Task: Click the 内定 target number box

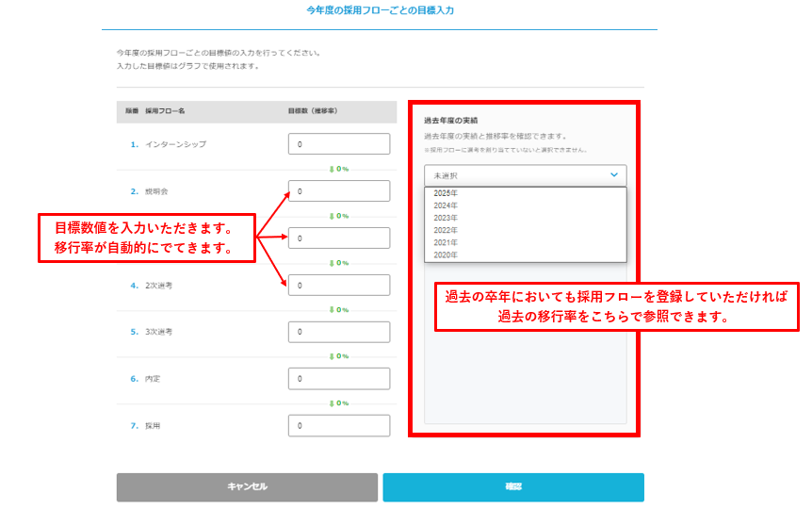Action: click(338, 379)
